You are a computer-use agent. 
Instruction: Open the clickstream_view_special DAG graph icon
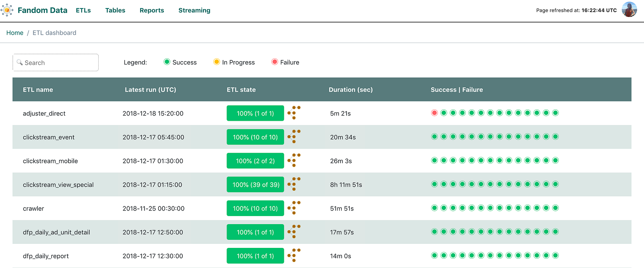[294, 184]
